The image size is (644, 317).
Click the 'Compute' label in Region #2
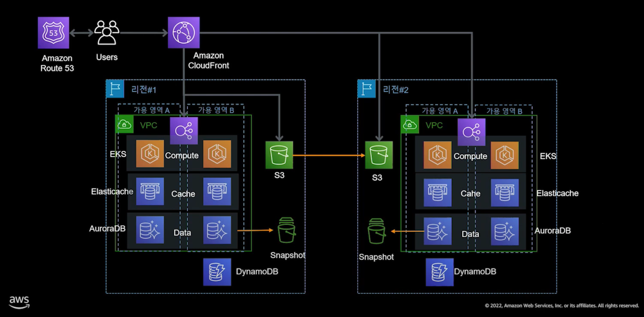point(470,156)
